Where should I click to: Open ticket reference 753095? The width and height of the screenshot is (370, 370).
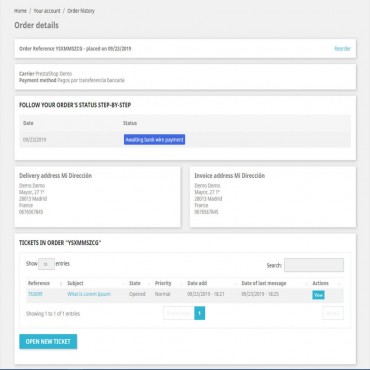[35, 294]
